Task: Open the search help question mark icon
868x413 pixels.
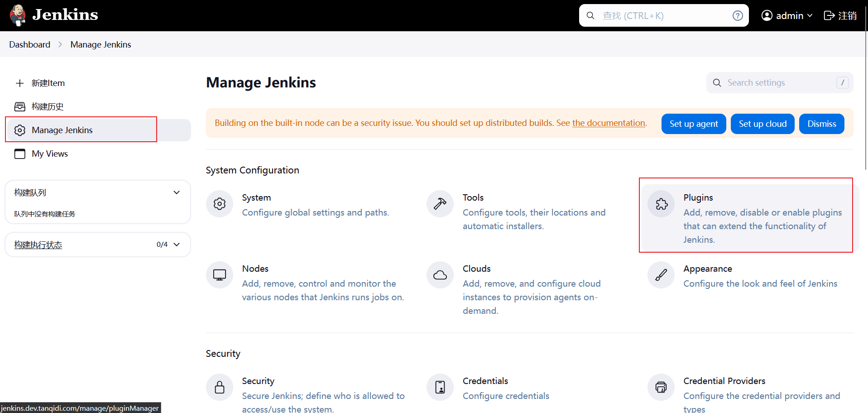Action: pyautogui.click(x=738, y=16)
